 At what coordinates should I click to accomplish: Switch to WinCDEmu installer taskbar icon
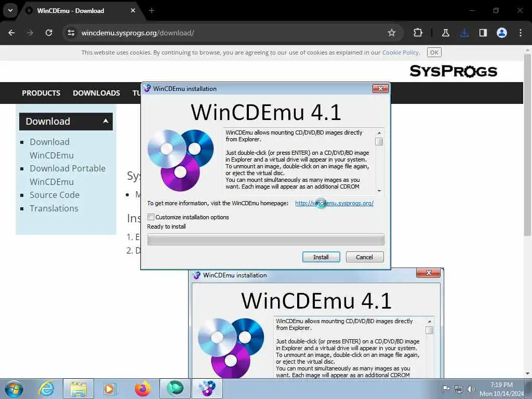pos(207,389)
